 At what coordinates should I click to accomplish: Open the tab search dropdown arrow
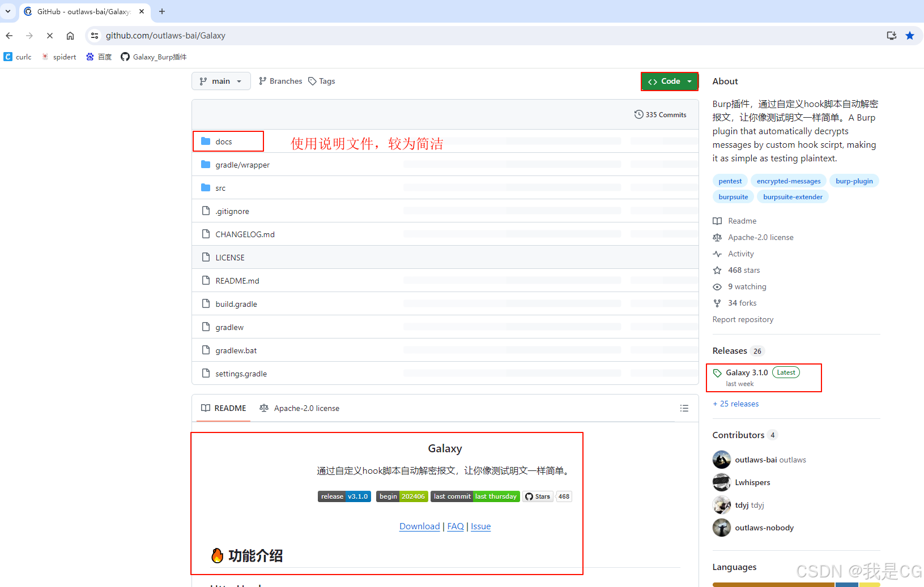[8, 11]
